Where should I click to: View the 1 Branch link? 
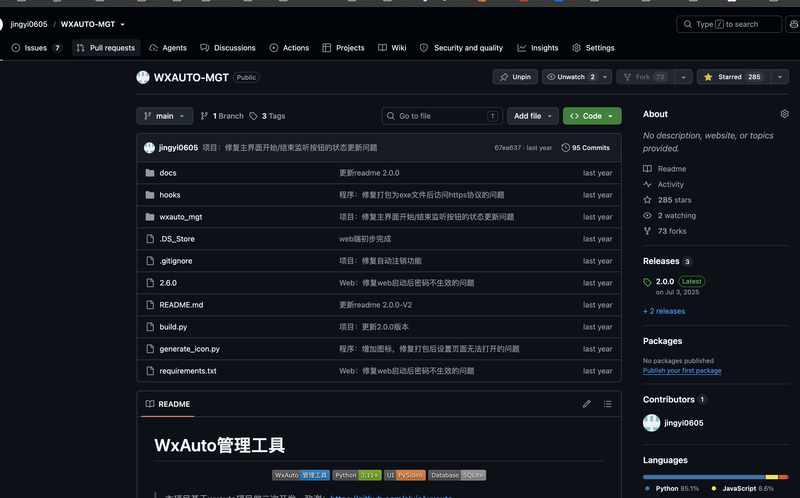tap(222, 116)
